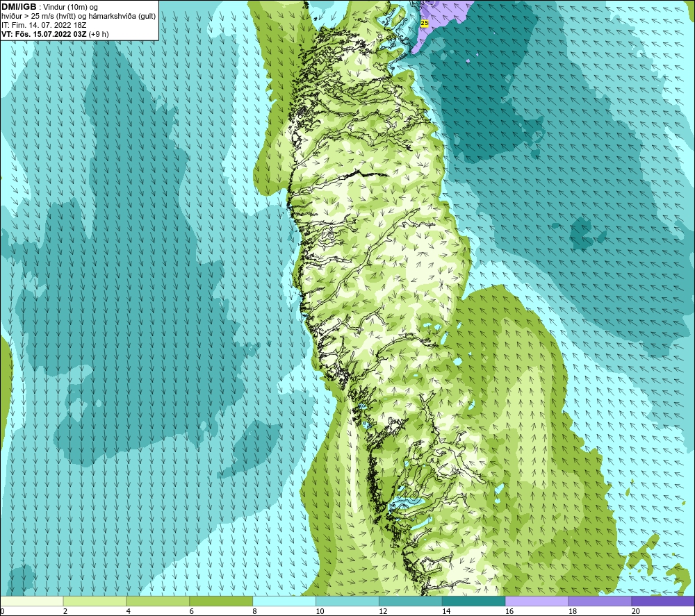Viewport: 695px width, 616px height.
Task: Click the legend value 8
Action: [x=255, y=611]
